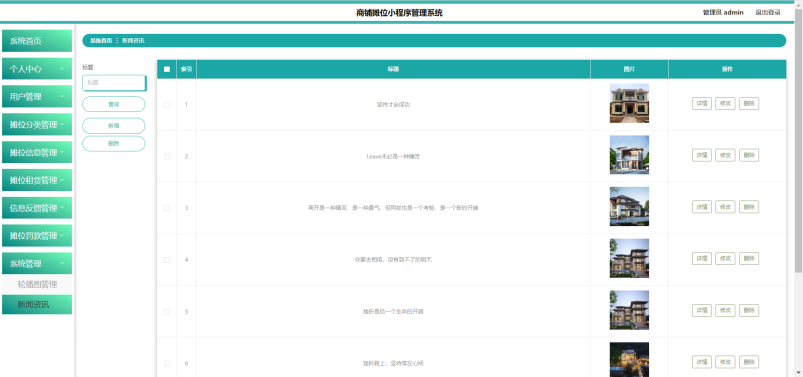The width and height of the screenshot is (803, 377).
Task: Focus the 标题 search input field
Action: [x=114, y=82]
